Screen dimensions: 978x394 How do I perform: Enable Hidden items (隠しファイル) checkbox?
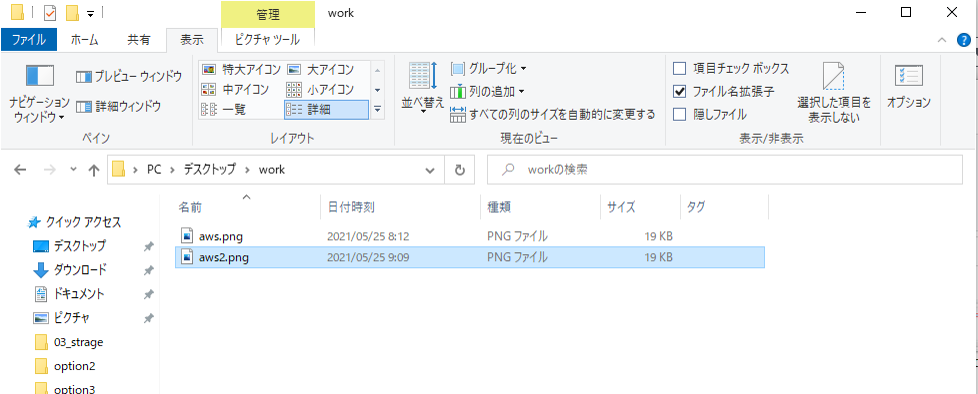pyautogui.click(x=710, y=115)
